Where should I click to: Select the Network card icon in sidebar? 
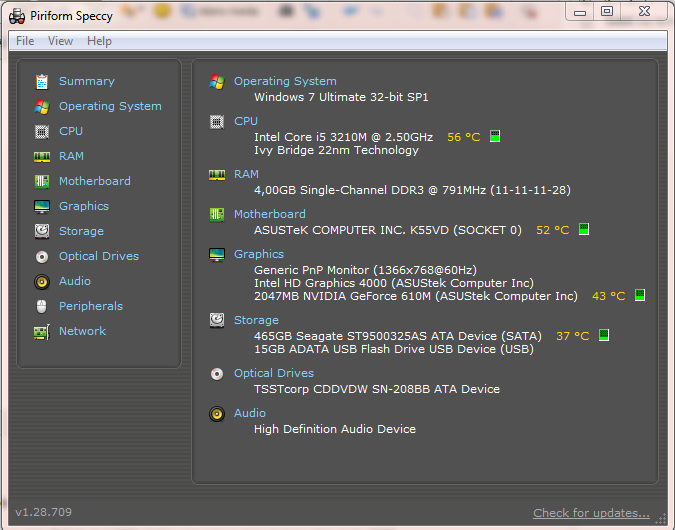pos(42,332)
